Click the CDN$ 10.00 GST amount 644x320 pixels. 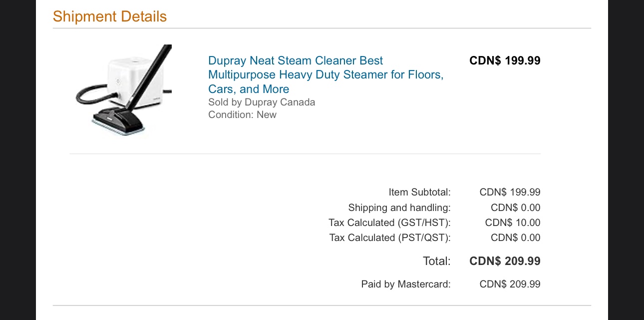(x=512, y=222)
